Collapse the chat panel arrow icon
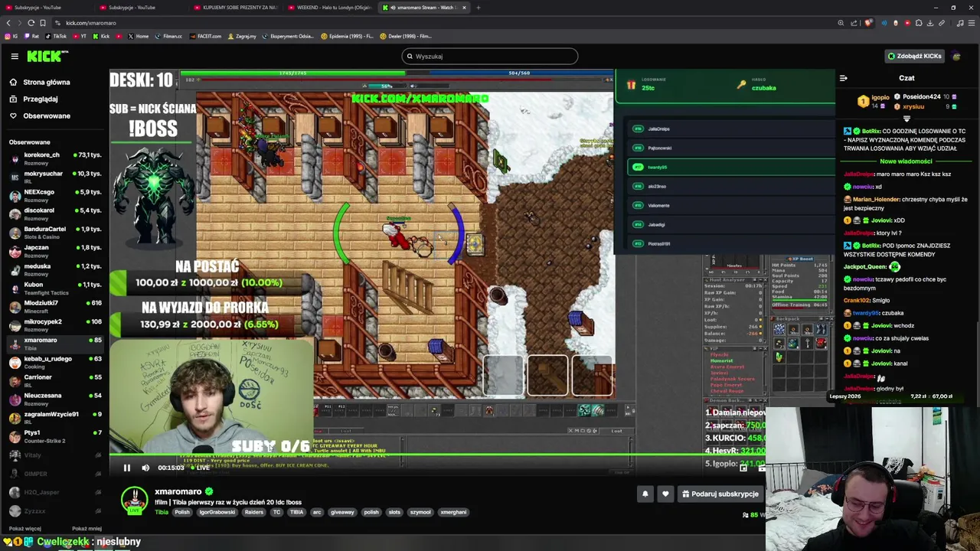980x551 pixels. pos(843,78)
